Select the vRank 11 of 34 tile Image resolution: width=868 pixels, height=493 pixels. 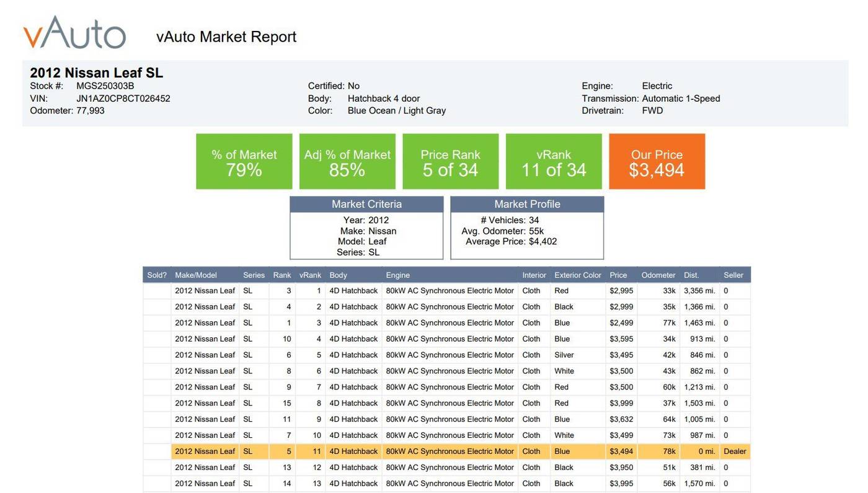click(554, 161)
